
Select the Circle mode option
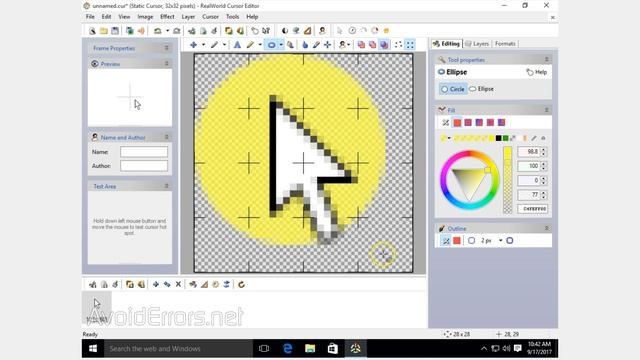tap(453, 89)
